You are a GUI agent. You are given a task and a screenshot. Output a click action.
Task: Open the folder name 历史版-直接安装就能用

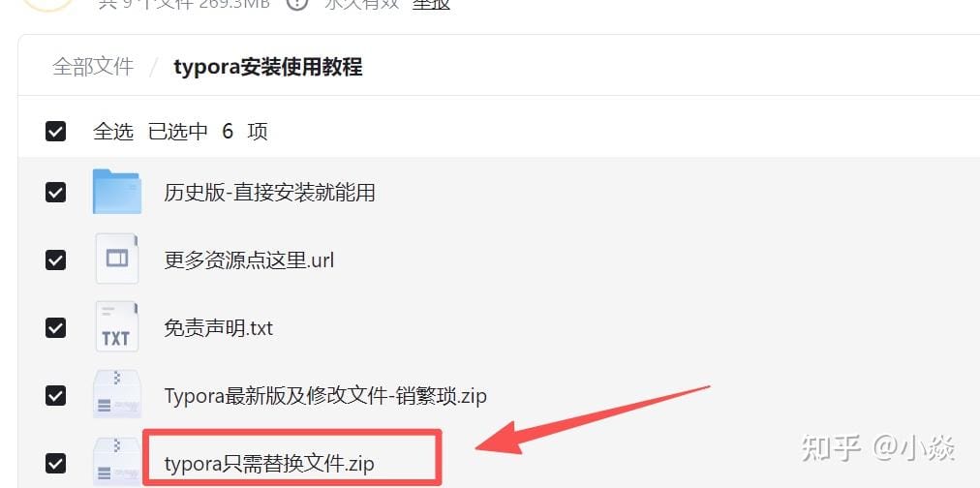click(x=269, y=192)
